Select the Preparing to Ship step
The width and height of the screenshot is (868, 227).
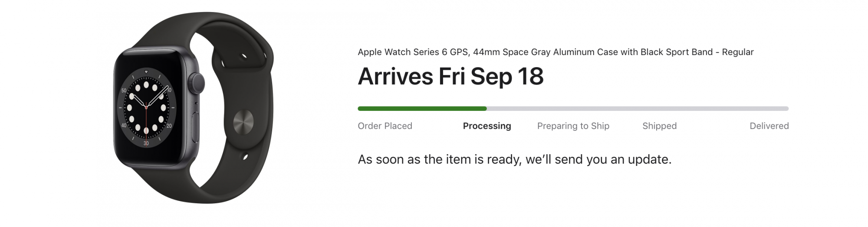point(573,126)
